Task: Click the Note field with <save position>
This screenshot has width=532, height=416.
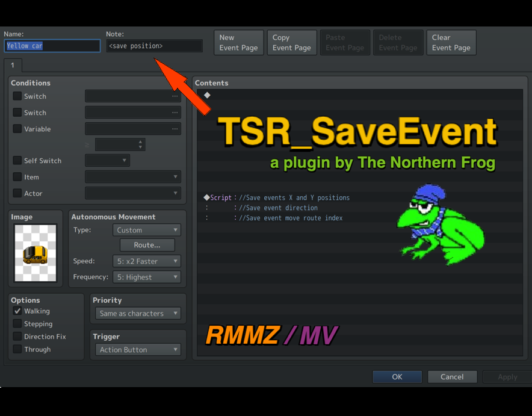Action: tap(155, 46)
